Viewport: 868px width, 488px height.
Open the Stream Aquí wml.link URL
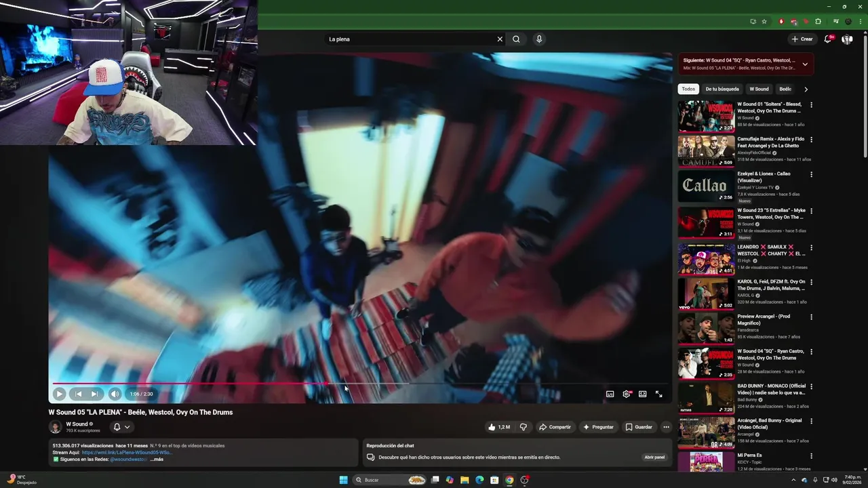[x=127, y=452]
